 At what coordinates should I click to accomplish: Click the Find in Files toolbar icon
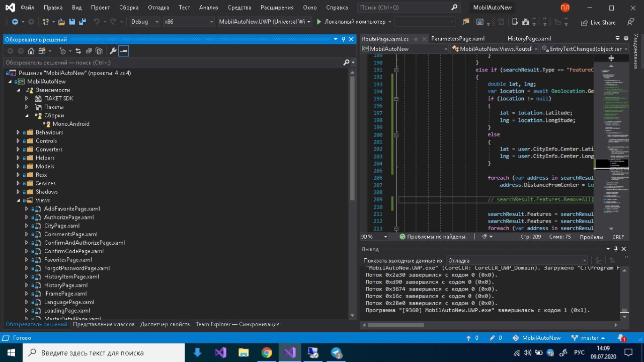coord(465,22)
